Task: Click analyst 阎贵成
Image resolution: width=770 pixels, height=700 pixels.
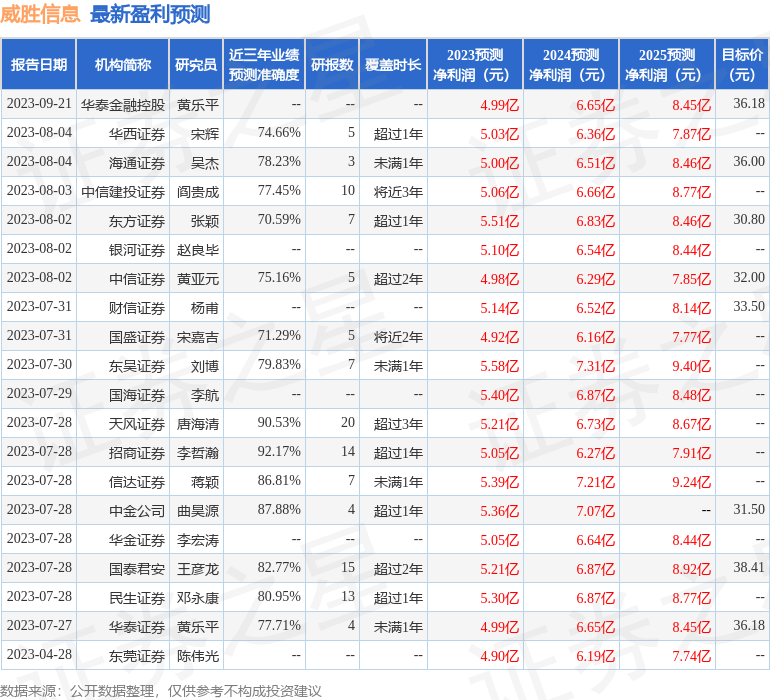Action: pyautogui.click(x=198, y=192)
